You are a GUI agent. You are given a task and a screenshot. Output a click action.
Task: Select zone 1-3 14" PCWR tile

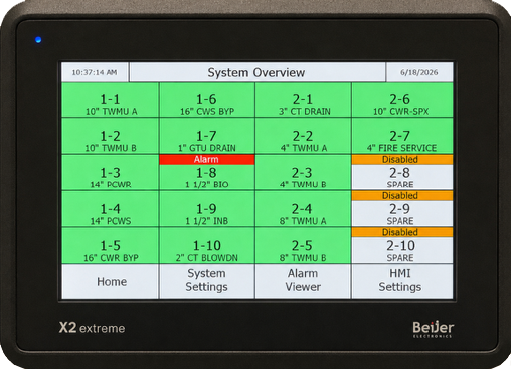[110, 172]
